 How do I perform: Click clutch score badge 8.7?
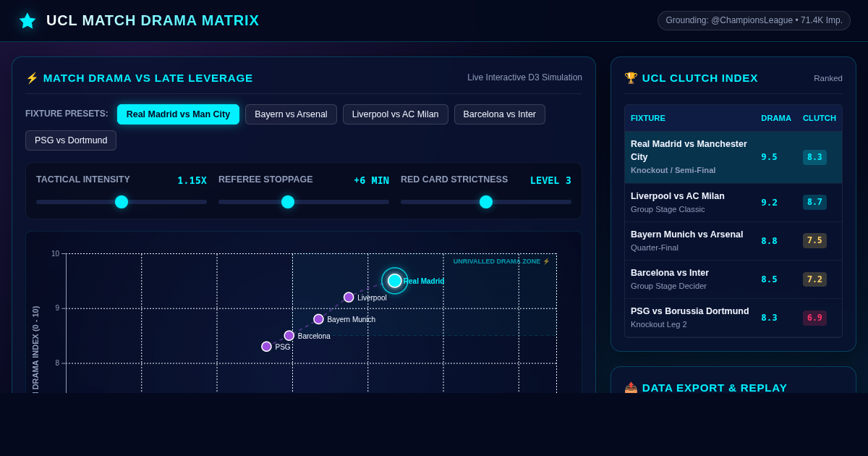click(814, 203)
